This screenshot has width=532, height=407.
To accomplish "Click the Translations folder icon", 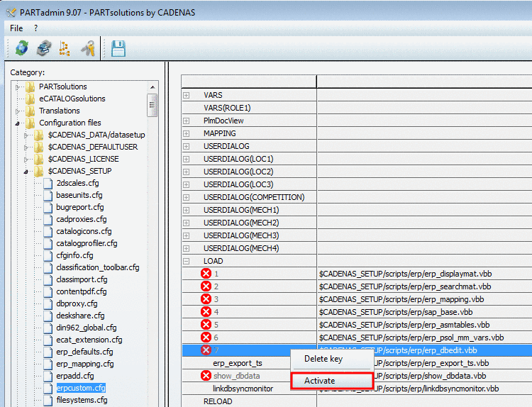I will point(31,111).
